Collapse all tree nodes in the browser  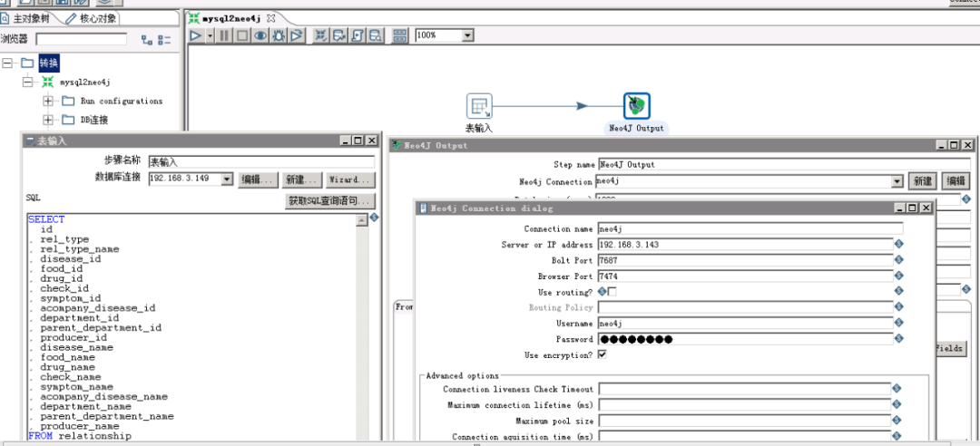click(x=164, y=40)
